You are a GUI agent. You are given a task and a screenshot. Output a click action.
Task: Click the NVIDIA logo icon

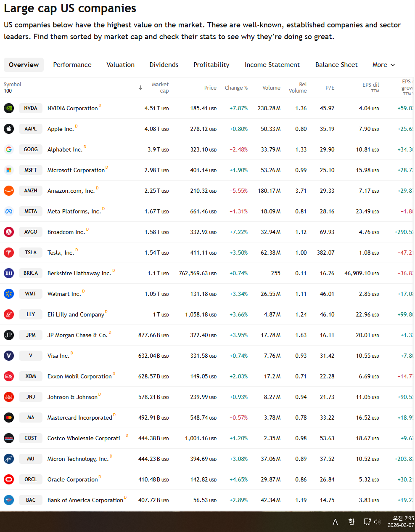click(x=9, y=108)
